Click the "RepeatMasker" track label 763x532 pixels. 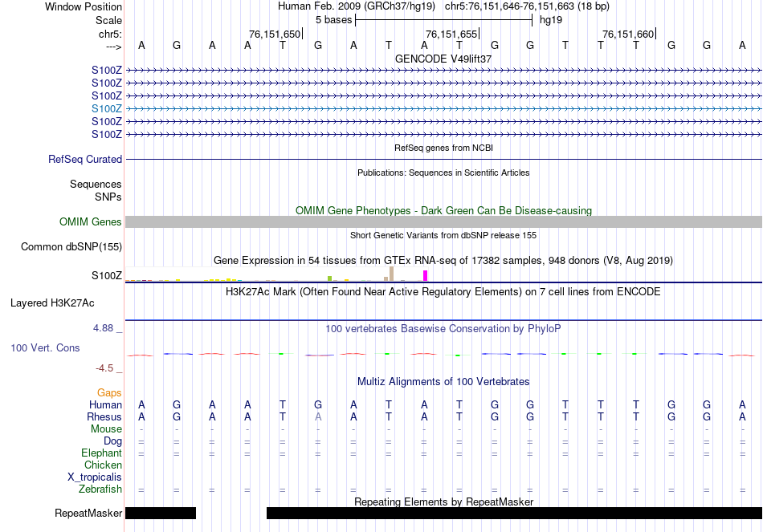coord(88,513)
